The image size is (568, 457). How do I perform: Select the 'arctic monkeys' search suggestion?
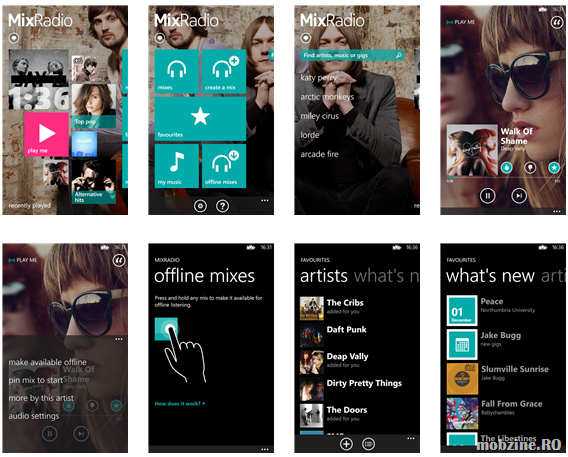[x=327, y=97]
